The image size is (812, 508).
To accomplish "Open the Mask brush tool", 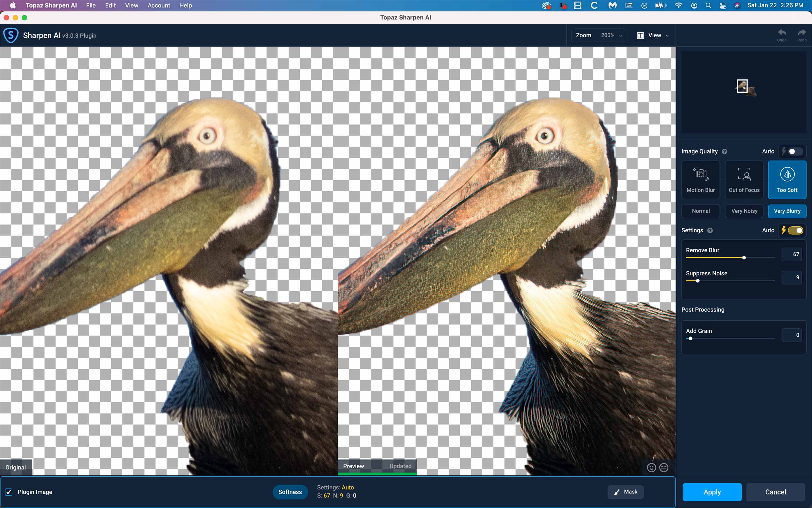I will tap(625, 492).
